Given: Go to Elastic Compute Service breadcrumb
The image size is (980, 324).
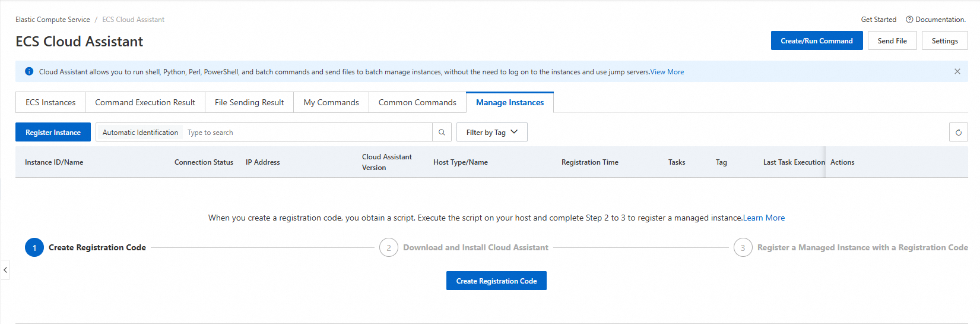Looking at the screenshot, I should coord(53,20).
